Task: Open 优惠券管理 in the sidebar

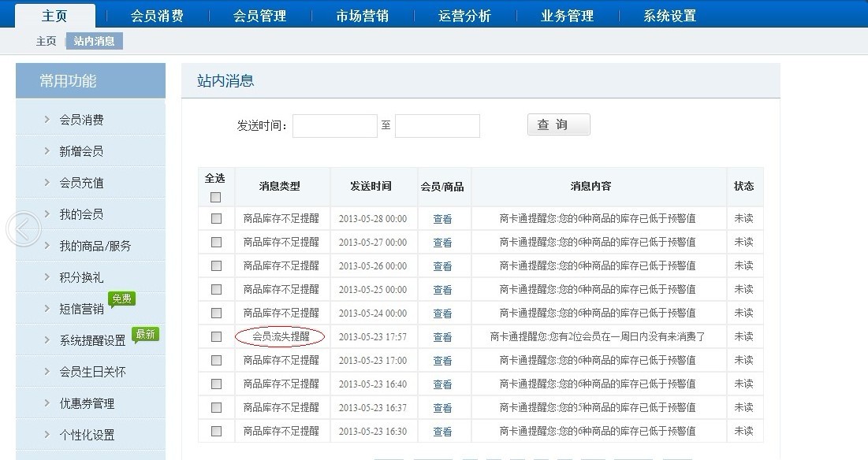Action: pyautogui.click(x=87, y=403)
